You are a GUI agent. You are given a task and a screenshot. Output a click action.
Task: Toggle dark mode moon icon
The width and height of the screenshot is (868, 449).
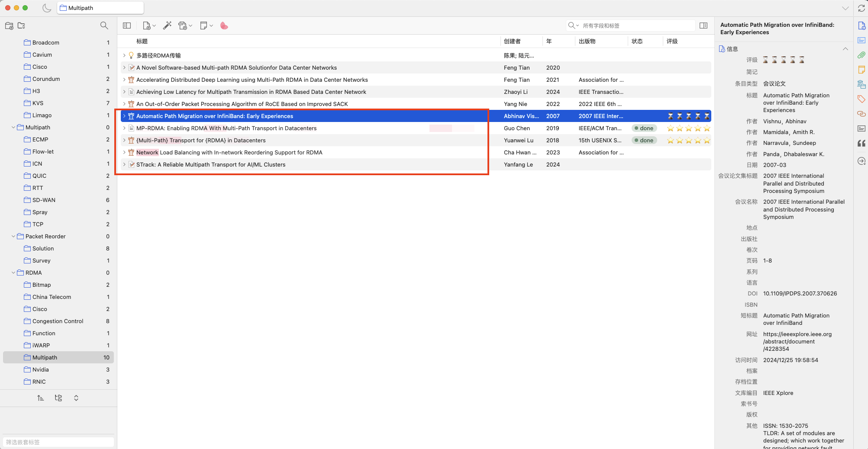click(47, 8)
